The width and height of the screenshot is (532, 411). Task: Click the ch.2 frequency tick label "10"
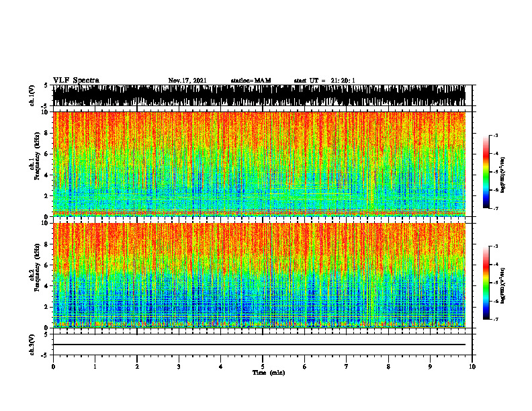pos(46,223)
